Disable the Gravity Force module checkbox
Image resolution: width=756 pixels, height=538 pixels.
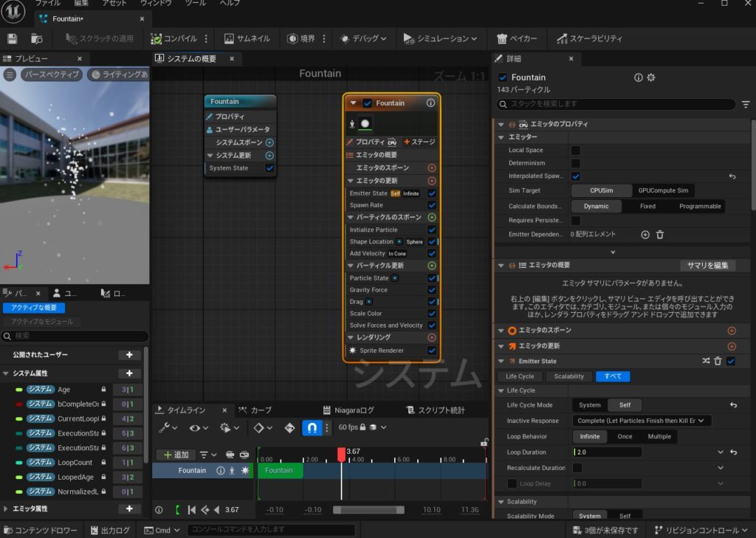pos(432,290)
